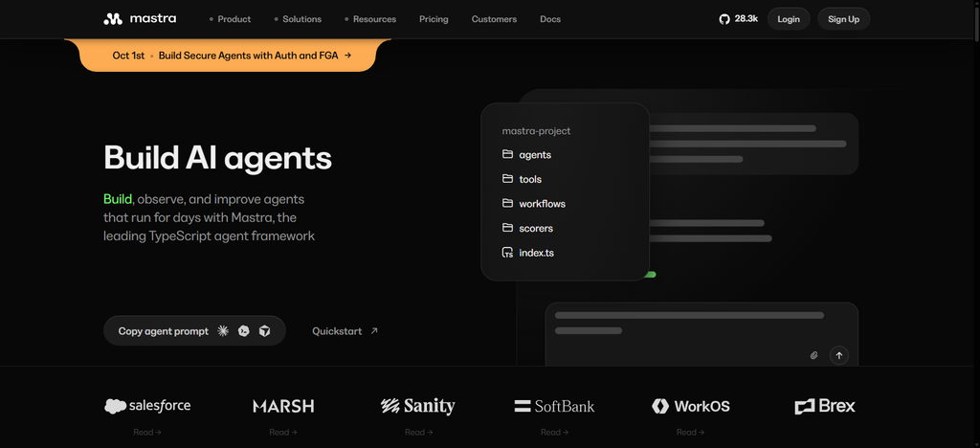Click the Login button
Viewport: 980px width, 448px height.
(x=789, y=19)
